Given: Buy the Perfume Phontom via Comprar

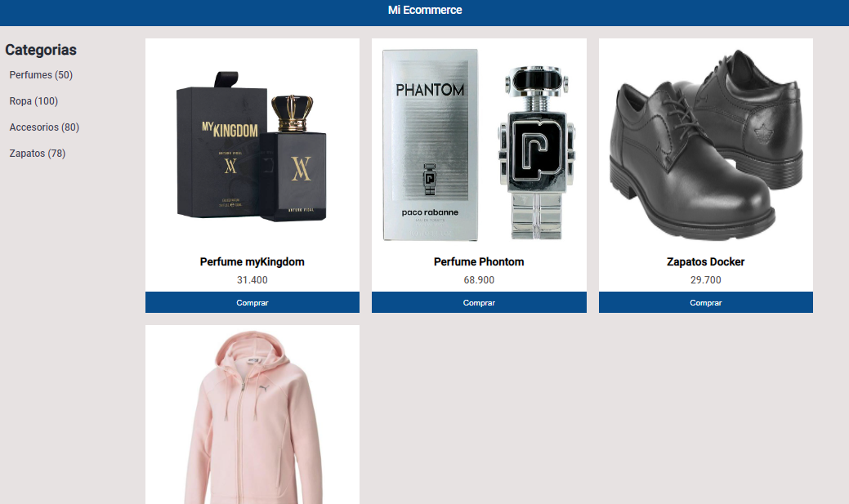Looking at the screenshot, I should [x=479, y=302].
